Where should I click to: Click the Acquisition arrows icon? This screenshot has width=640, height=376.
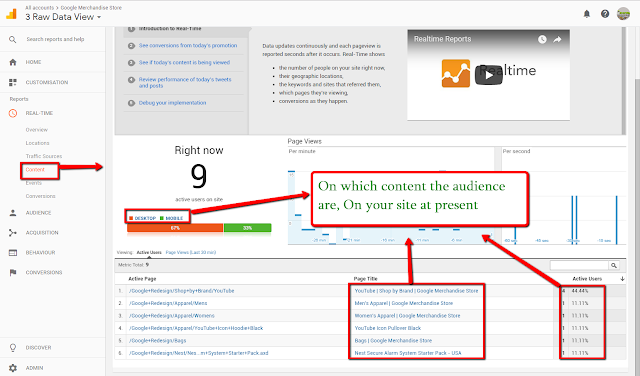click(13, 233)
